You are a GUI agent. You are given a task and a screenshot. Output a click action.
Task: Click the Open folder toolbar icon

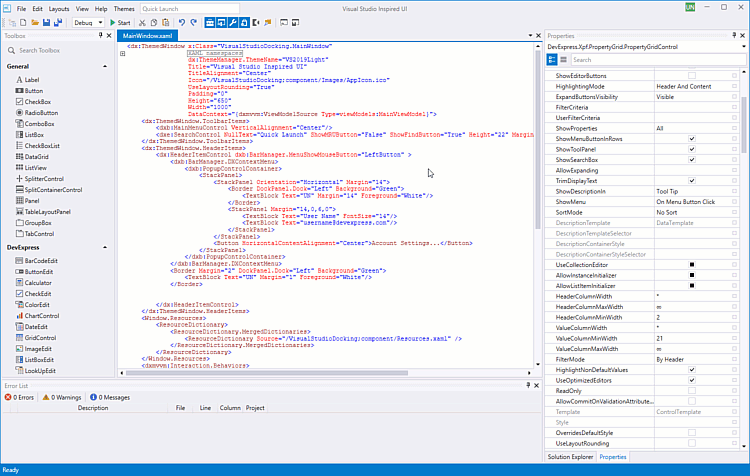(x=34, y=21)
